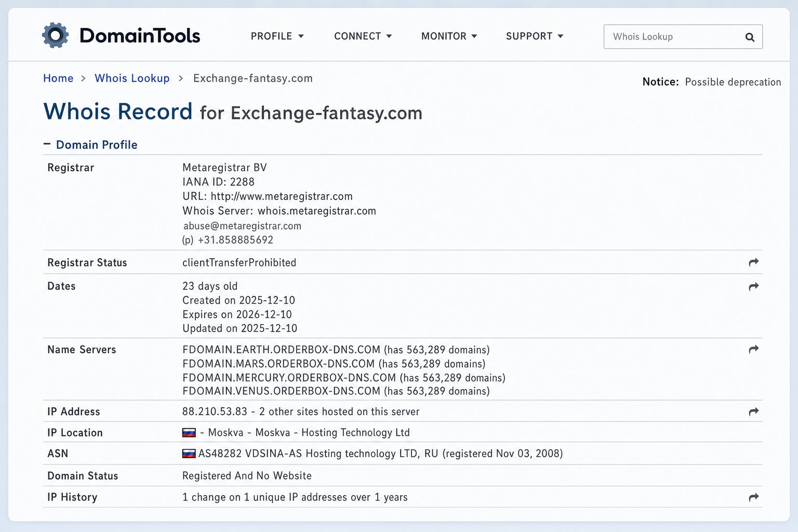Viewport: 798px width, 532px height.
Task: Click the Registrar row label
Action: [71, 168]
